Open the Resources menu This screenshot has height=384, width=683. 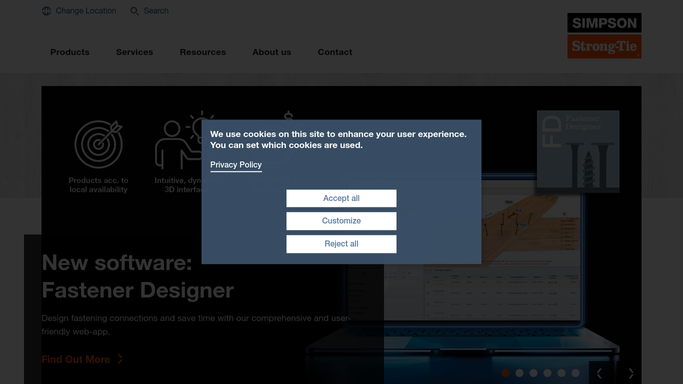(x=203, y=52)
